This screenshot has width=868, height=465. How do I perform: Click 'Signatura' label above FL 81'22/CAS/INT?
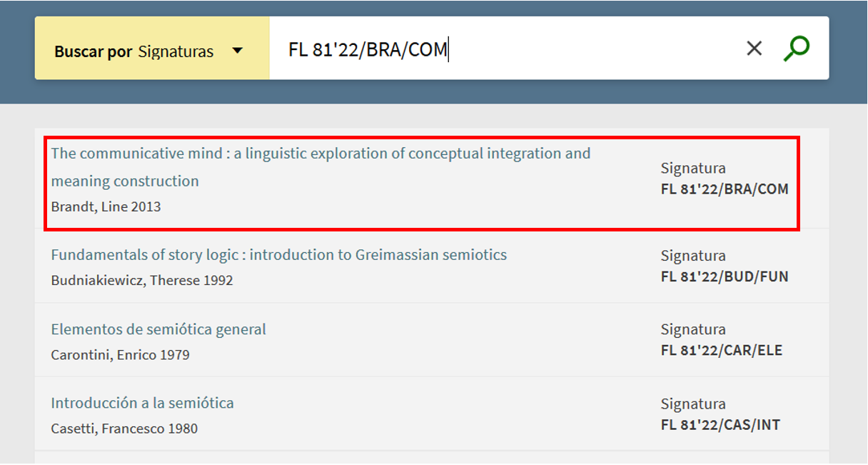tap(693, 404)
